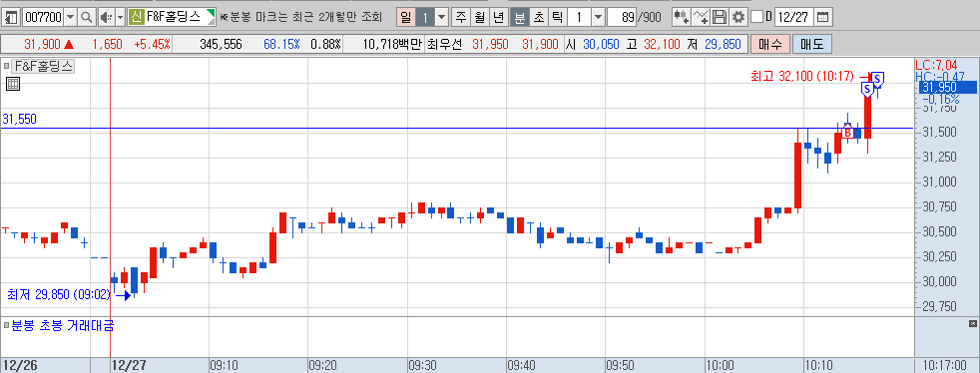Image resolution: width=980 pixels, height=373 pixels.
Task: Click the speaker sound alert icon
Action: point(105,17)
